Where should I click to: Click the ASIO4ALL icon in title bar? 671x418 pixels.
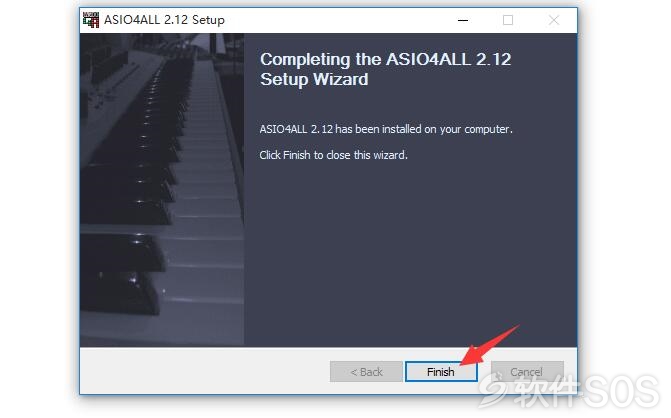pyautogui.click(x=91, y=20)
